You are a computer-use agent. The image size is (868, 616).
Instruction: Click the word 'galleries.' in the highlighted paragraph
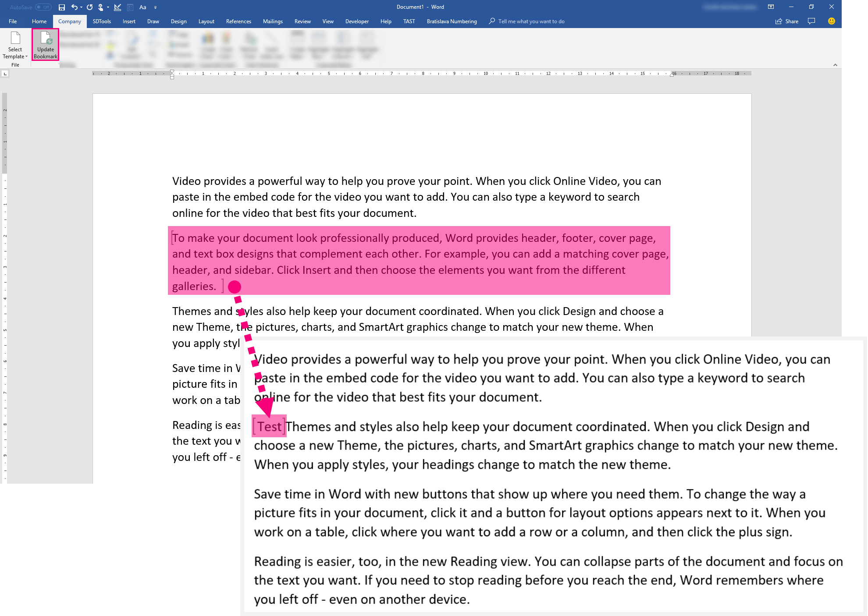point(194,287)
